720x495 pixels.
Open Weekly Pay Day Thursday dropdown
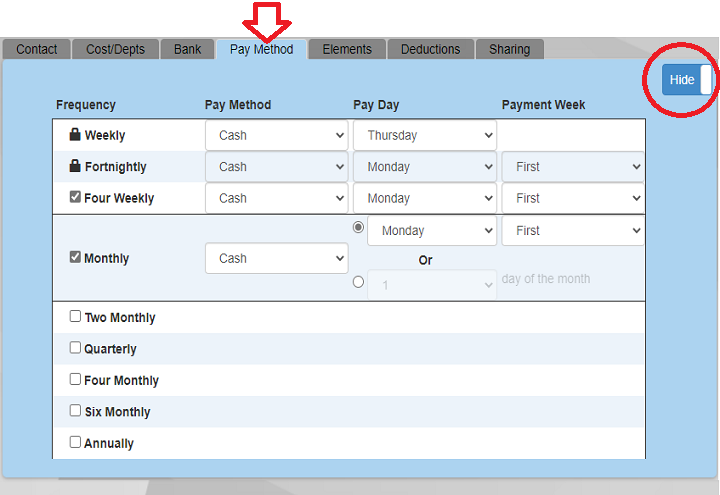424,135
